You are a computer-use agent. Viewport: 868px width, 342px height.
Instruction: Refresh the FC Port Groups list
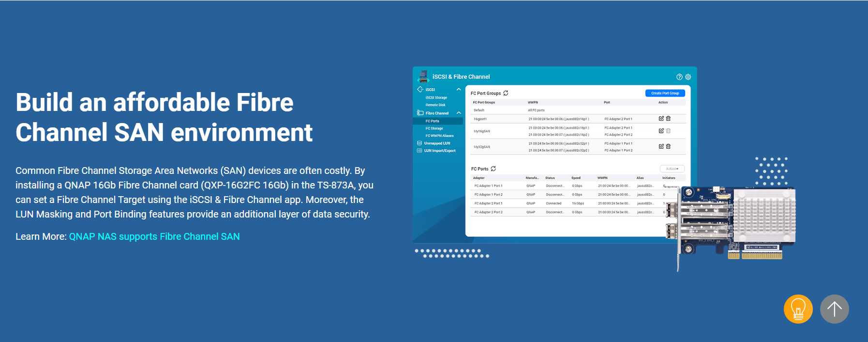point(506,93)
